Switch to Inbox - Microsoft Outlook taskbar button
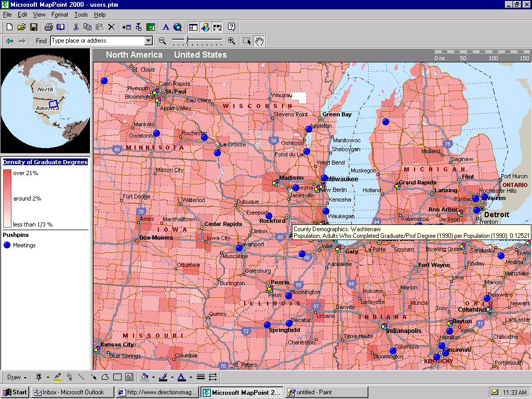This screenshot has height=399, width=532. [72, 392]
